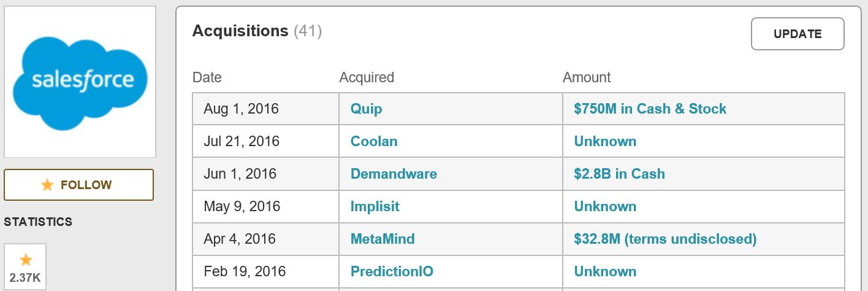Screen dimensions: 868x291
Task: View the $750M in Cash & Stock deal
Action: point(650,109)
